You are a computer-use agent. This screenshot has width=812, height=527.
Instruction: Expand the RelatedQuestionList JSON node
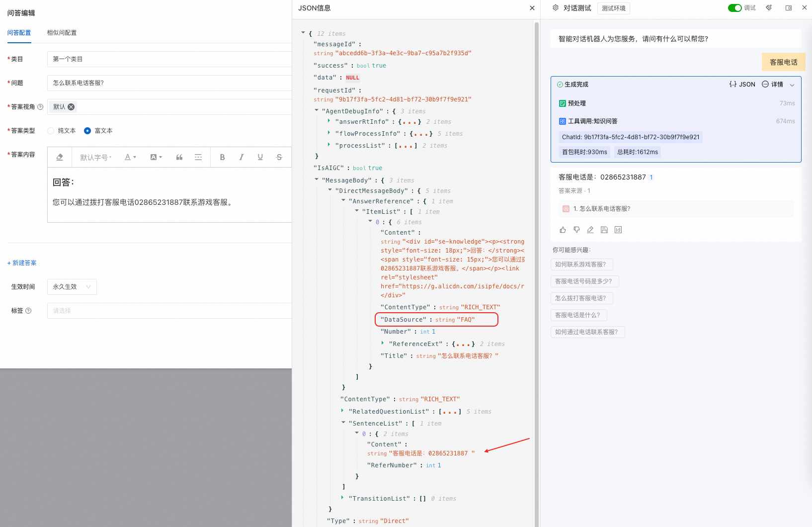click(x=342, y=411)
